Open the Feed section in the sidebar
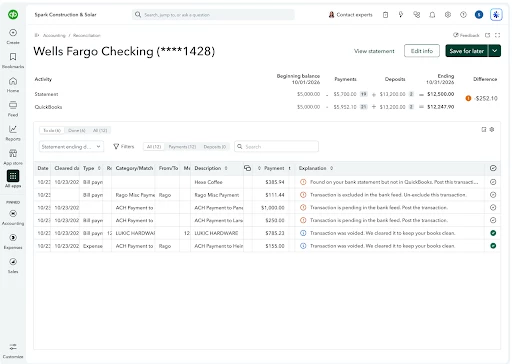The height and width of the screenshot is (364, 512). point(13,109)
